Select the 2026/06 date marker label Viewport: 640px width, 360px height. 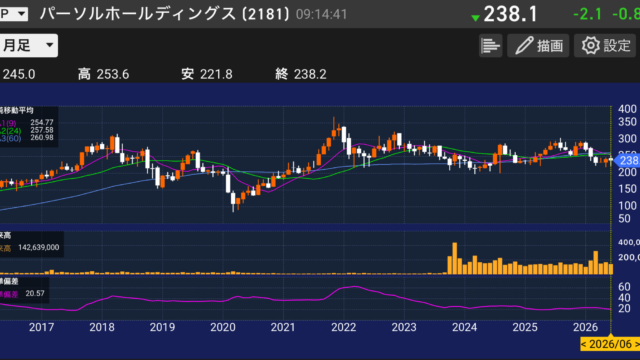point(610,344)
